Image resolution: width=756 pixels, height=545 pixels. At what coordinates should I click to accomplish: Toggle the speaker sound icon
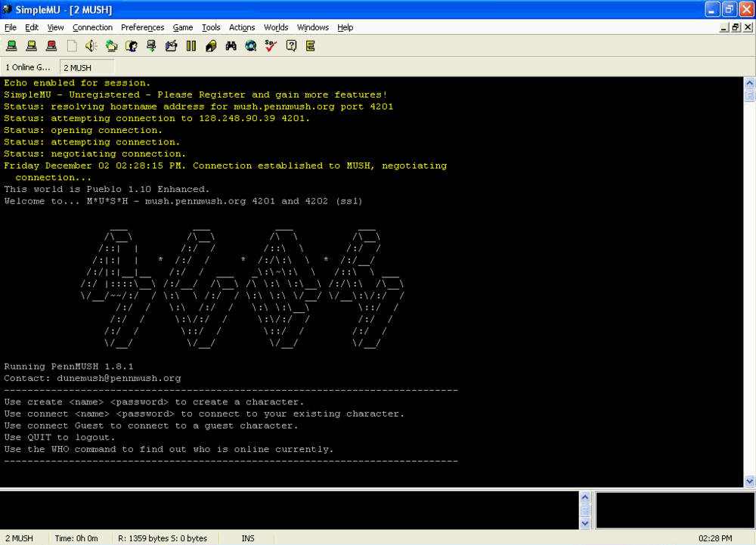(91, 46)
